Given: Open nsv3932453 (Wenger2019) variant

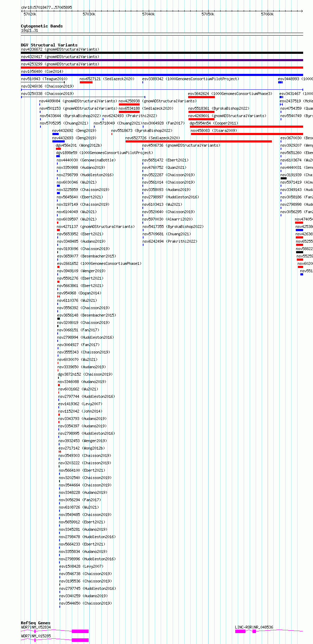Looking at the screenshot, I should pyautogui.click(x=83, y=441).
